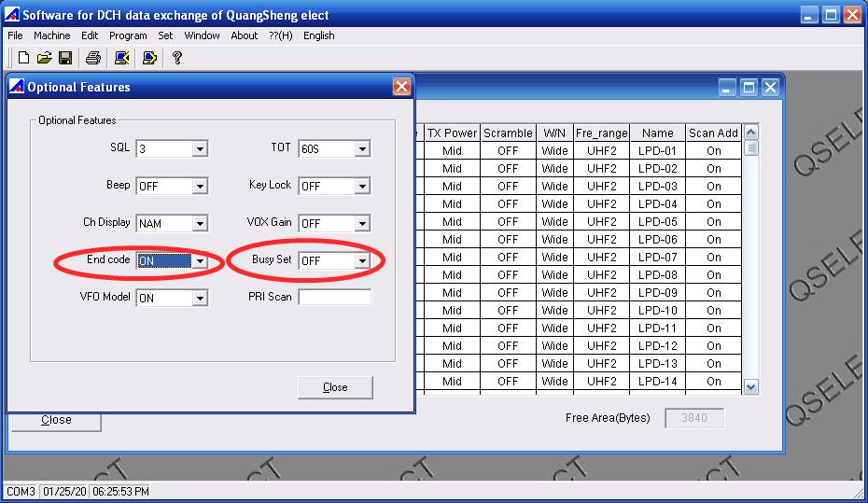Click the Optional Features dialog title icon
The height and width of the screenshot is (503, 868).
[17, 87]
